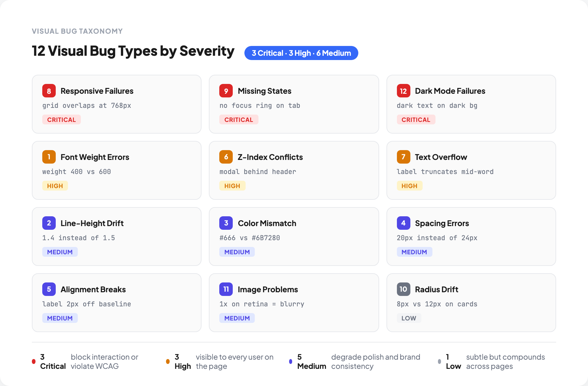Click HIGH tag on Z-Index Conflicts card

point(232,186)
